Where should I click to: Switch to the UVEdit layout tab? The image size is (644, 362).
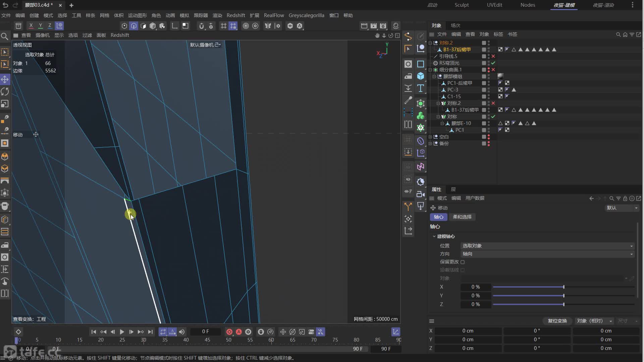click(494, 5)
